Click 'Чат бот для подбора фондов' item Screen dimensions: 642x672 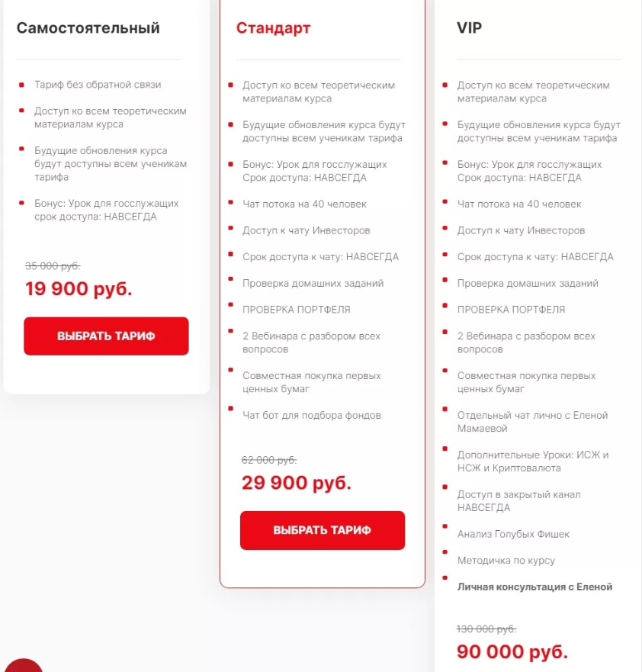pyautogui.click(x=311, y=415)
